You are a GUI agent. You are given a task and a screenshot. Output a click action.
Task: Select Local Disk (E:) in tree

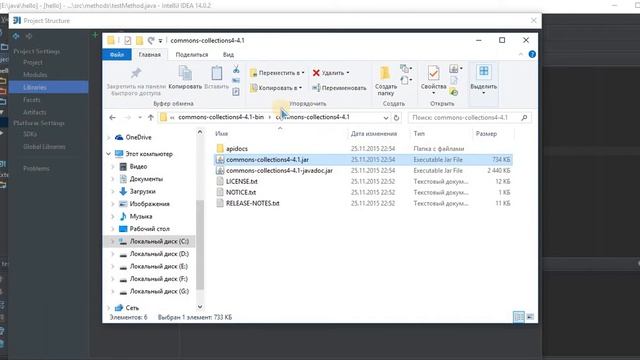coord(159,267)
